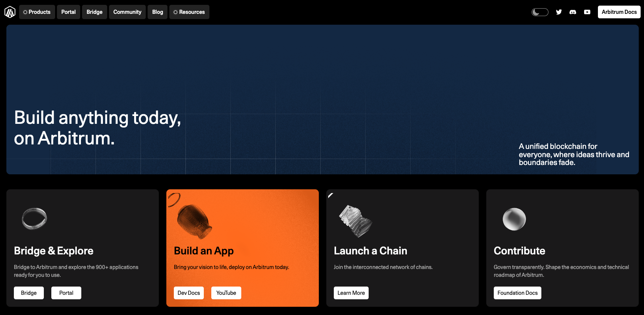Open the Bridge nav item in the navbar
The width and height of the screenshot is (644, 315).
click(x=94, y=12)
